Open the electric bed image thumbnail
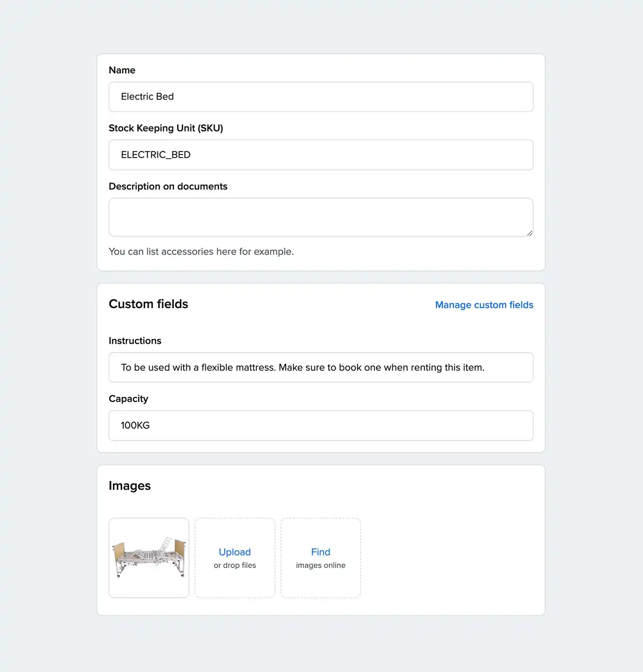This screenshot has height=672, width=643. [149, 558]
